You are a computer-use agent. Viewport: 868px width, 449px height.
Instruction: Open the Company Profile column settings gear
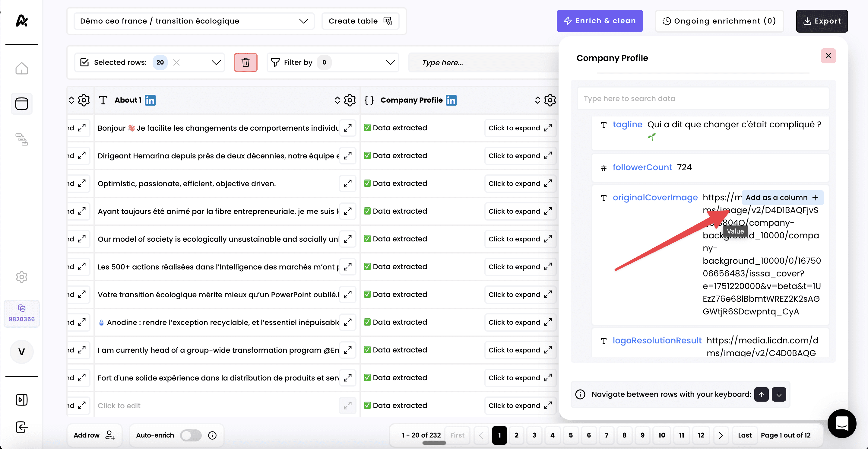[550, 100]
